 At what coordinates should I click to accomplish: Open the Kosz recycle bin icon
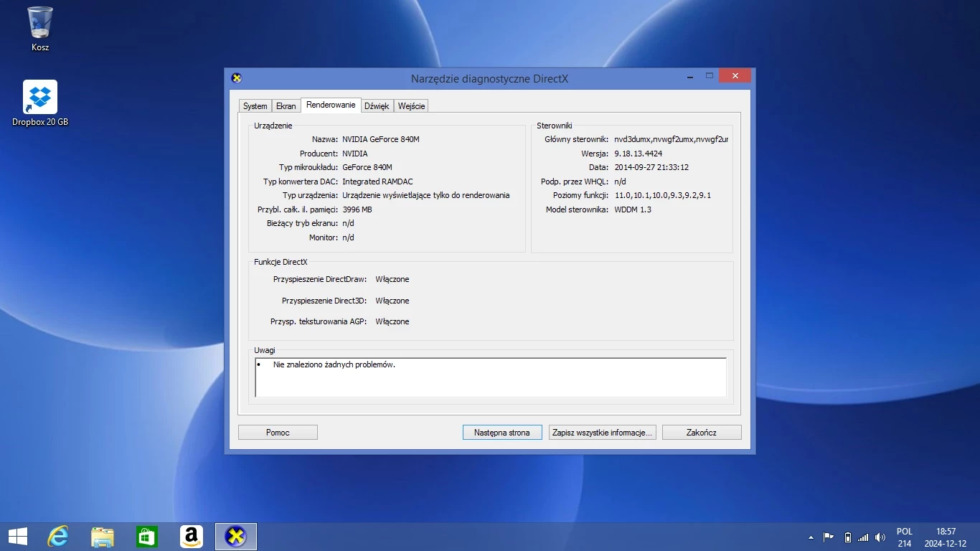40,29
